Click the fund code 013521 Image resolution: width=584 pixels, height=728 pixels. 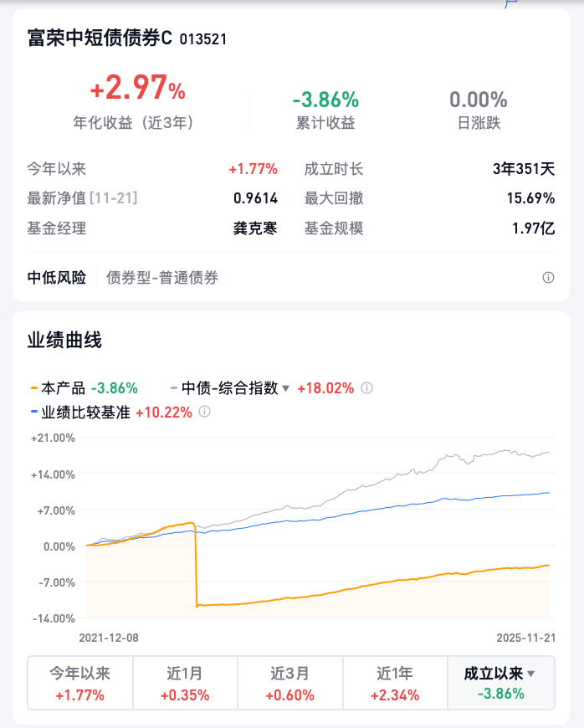[203, 39]
